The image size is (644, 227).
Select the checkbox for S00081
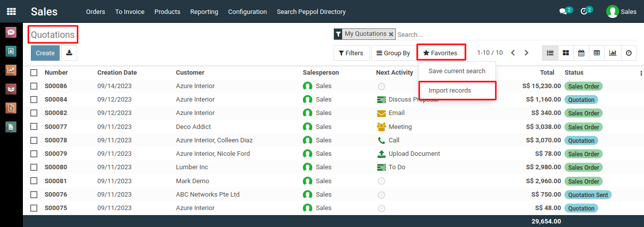[34, 181]
